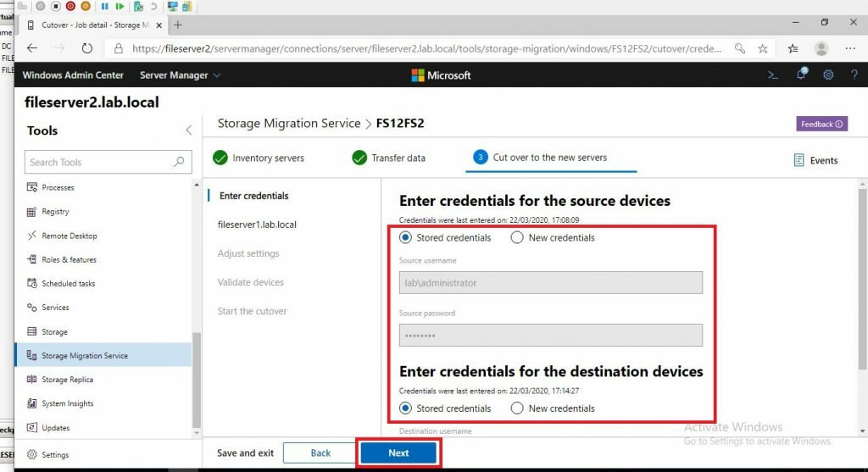Click the play icon in VM toolbar

tap(120, 6)
